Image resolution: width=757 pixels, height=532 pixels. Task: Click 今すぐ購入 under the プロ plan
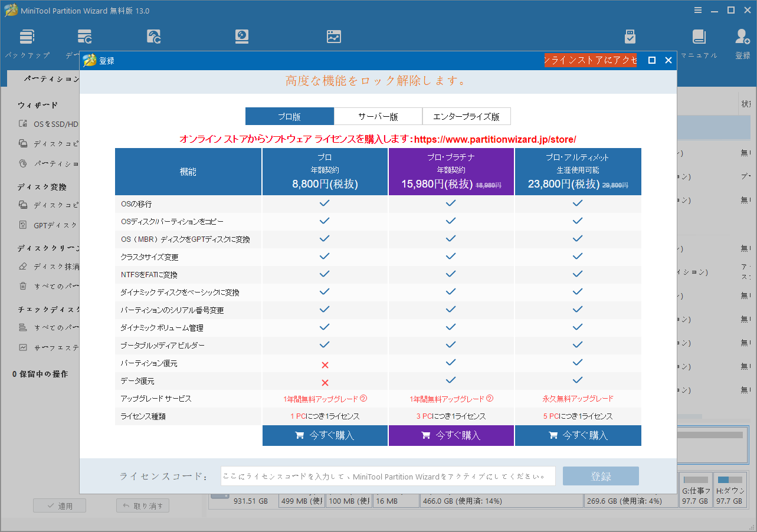325,436
